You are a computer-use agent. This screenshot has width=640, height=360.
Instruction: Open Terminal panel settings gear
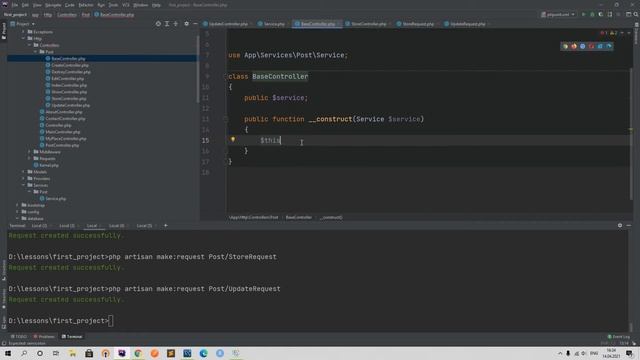click(x=620, y=225)
